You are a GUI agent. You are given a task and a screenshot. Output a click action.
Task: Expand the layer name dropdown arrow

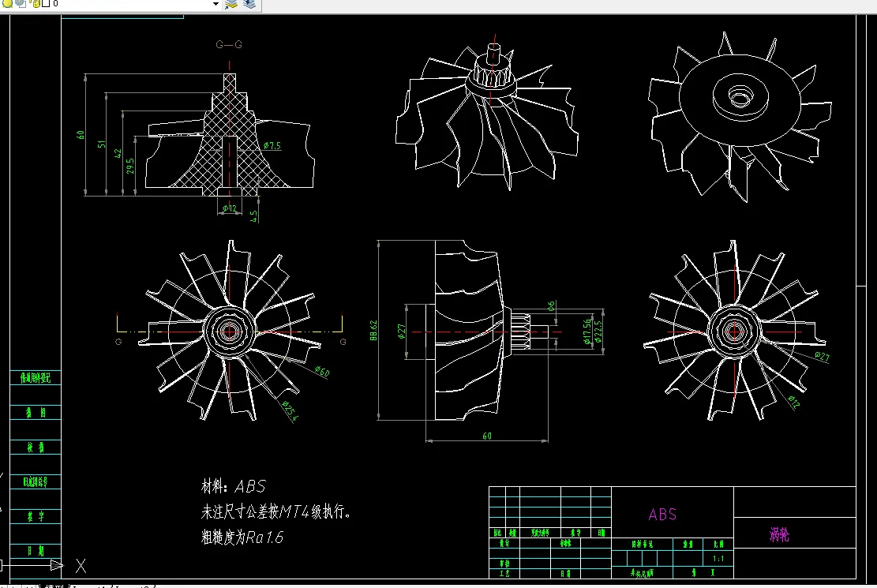coord(216,4)
